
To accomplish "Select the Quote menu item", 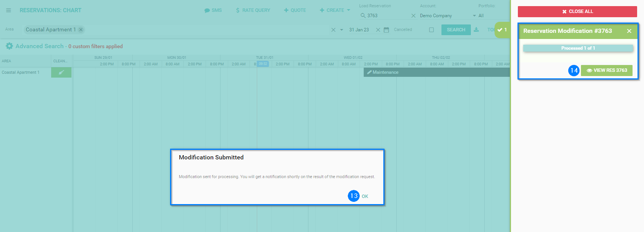I will tap(295, 10).
